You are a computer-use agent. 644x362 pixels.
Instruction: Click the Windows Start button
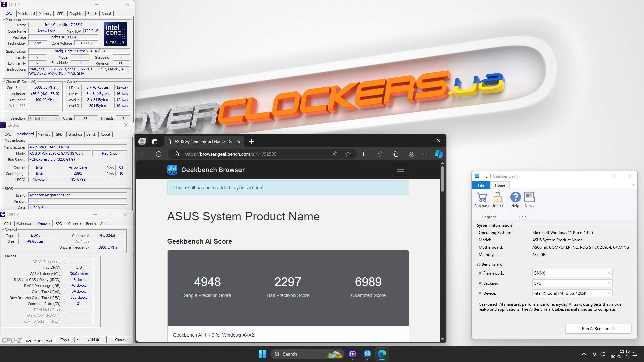(x=262, y=354)
